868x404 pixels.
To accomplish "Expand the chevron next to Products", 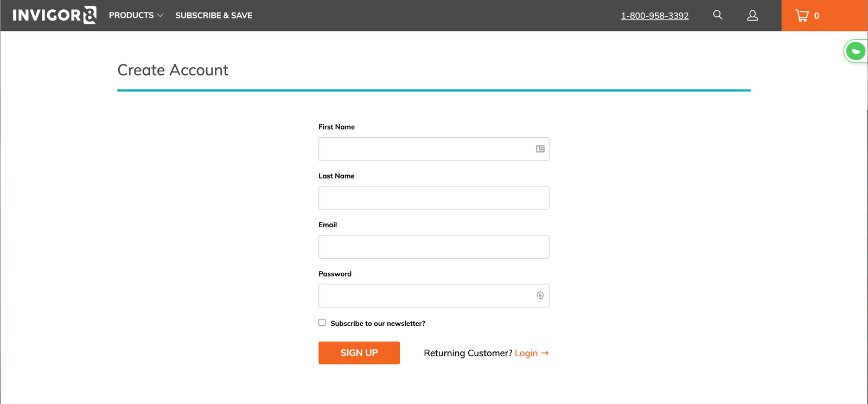I will pyautogui.click(x=160, y=16).
